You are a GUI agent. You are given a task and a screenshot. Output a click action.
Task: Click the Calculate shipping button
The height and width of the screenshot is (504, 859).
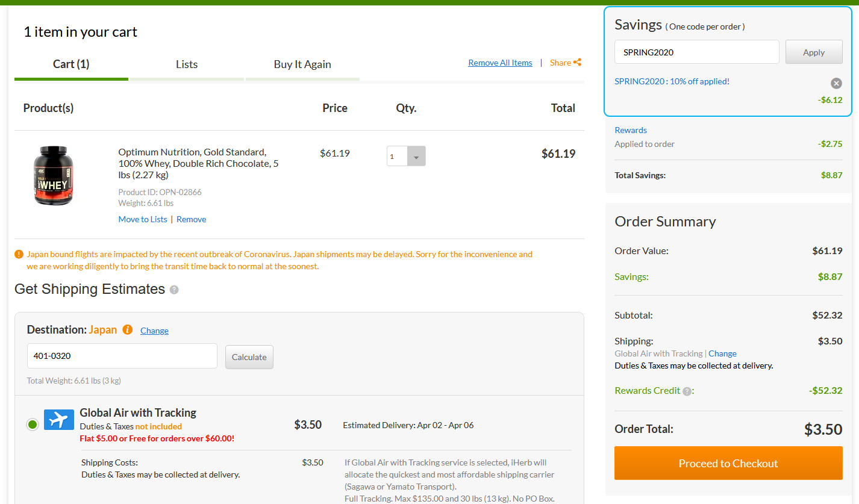tap(249, 357)
